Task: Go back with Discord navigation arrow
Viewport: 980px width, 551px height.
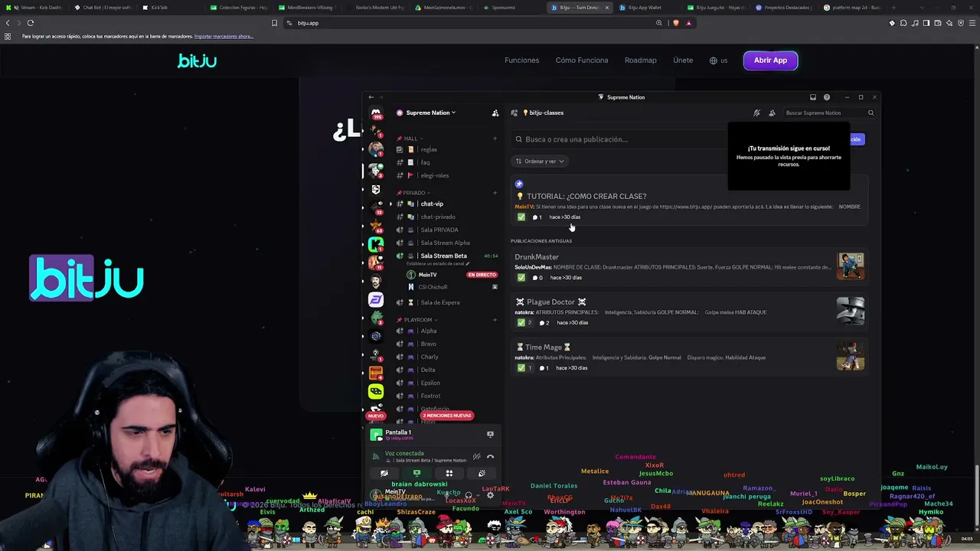Action: (x=371, y=97)
